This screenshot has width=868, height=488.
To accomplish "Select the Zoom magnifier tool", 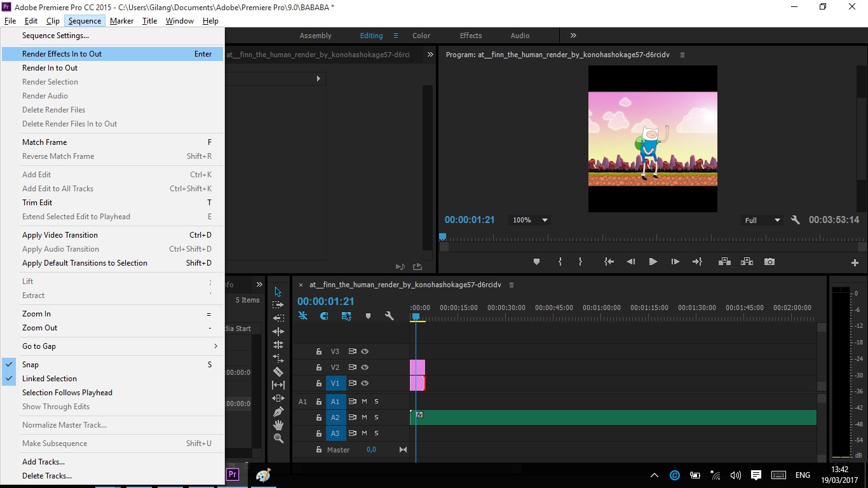I will [x=278, y=438].
